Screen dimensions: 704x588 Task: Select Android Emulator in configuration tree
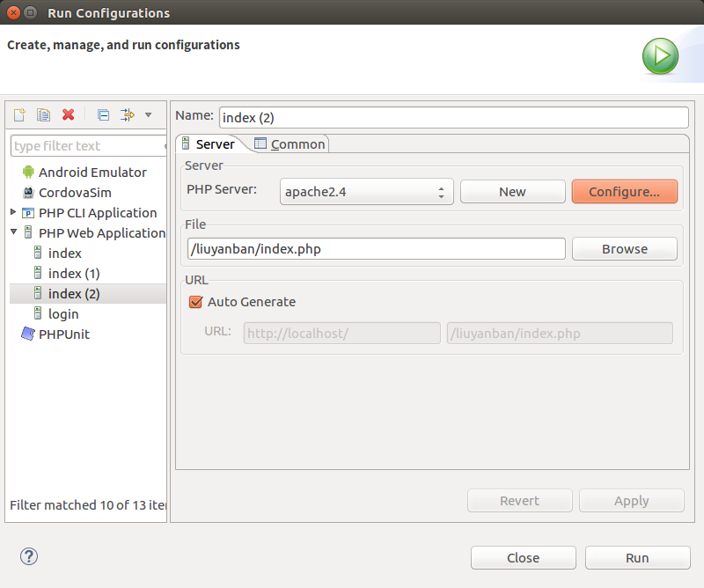92,173
